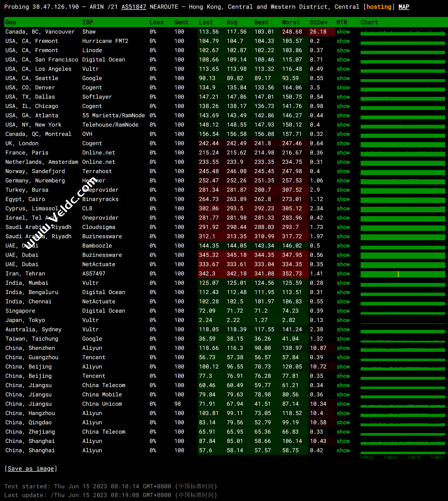The width and height of the screenshot is (448, 501).
Task: Show MTR for France, Paris row
Action: coord(343,153)
